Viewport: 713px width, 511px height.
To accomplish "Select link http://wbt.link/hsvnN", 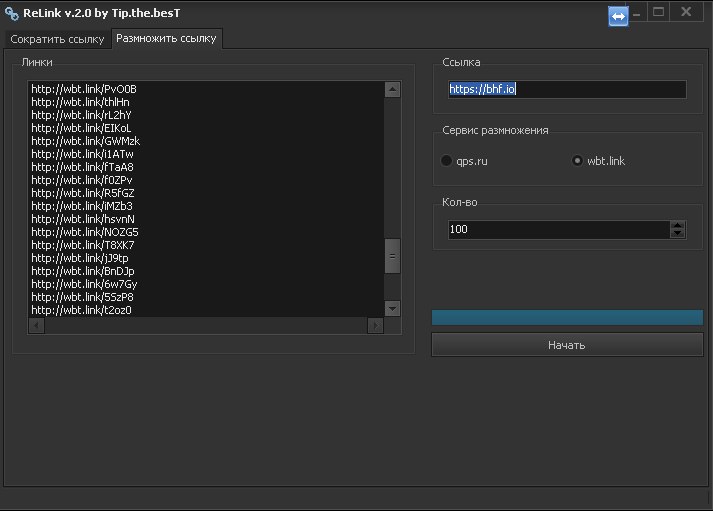I will pyautogui.click(x=83, y=219).
